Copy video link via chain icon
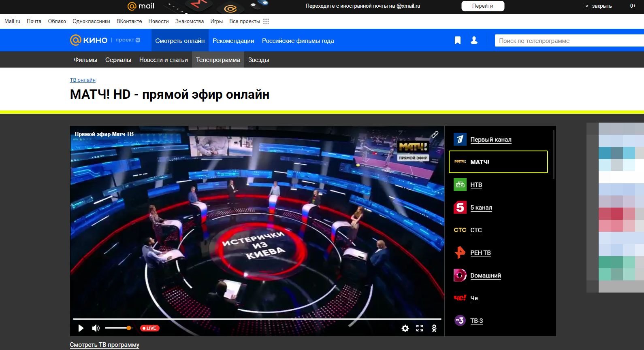 pyautogui.click(x=435, y=134)
